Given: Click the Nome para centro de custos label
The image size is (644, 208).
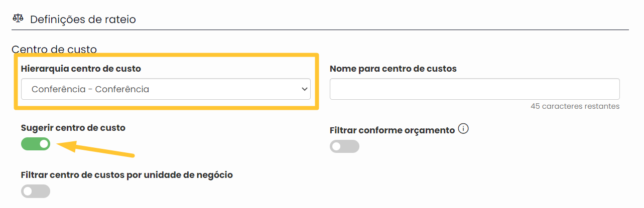Looking at the screenshot, I should 393,69.
